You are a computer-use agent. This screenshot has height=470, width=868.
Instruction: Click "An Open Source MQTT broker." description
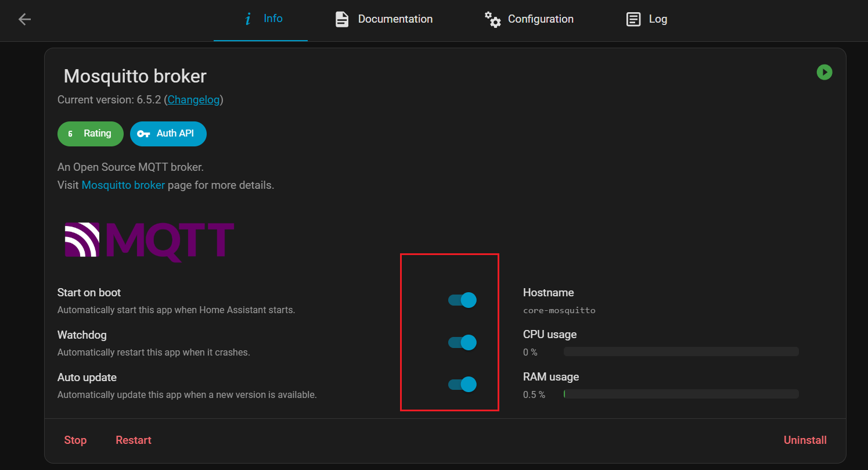click(x=131, y=167)
